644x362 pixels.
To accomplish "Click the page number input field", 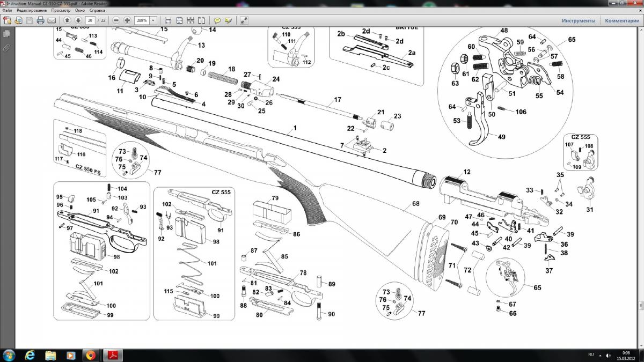I will coord(90,20).
